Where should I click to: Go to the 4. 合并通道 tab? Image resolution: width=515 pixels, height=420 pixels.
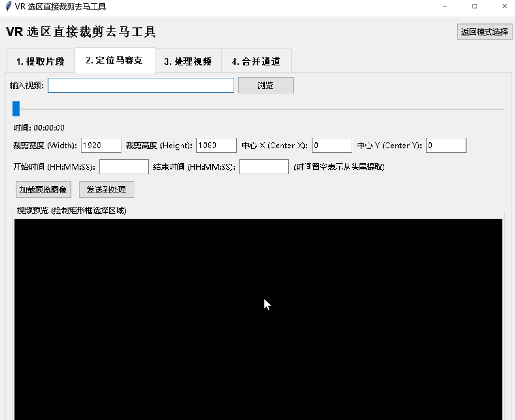(256, 61)
